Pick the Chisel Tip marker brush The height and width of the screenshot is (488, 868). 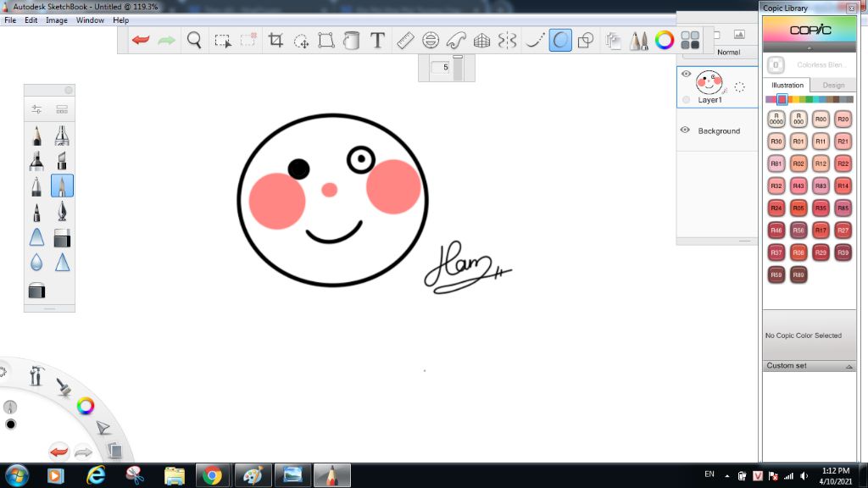click(62, 160)
